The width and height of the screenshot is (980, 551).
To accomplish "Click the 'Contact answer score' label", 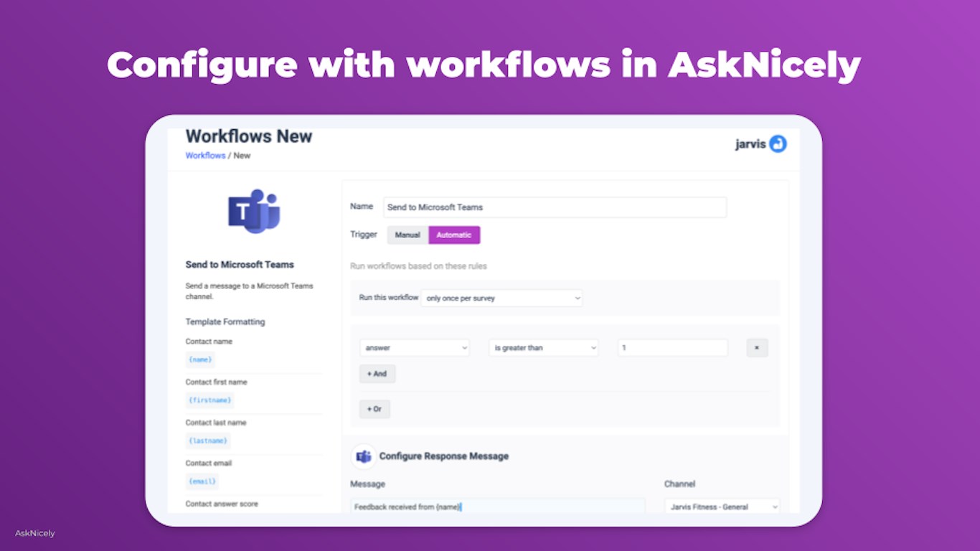I will click(x=222, y=504).
